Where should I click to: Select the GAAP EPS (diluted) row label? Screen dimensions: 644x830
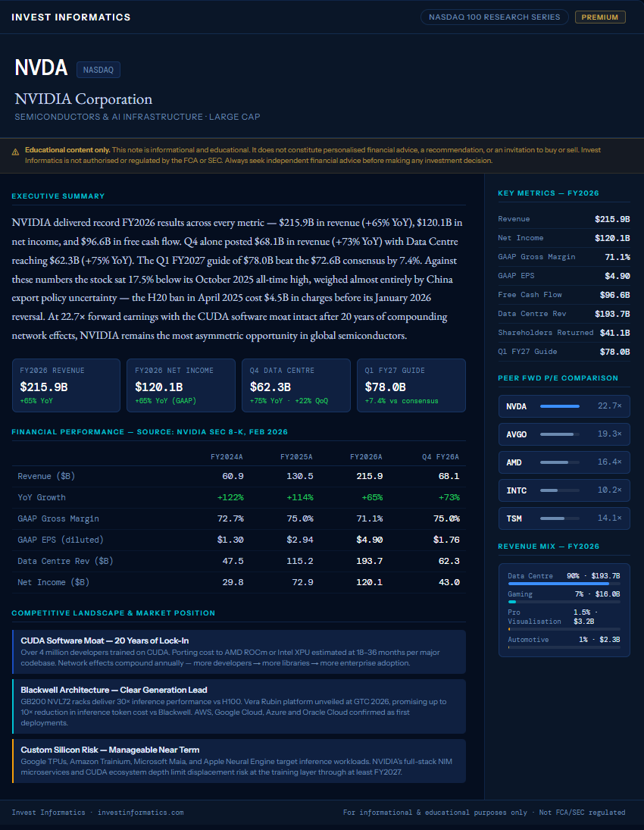(61, 540)
